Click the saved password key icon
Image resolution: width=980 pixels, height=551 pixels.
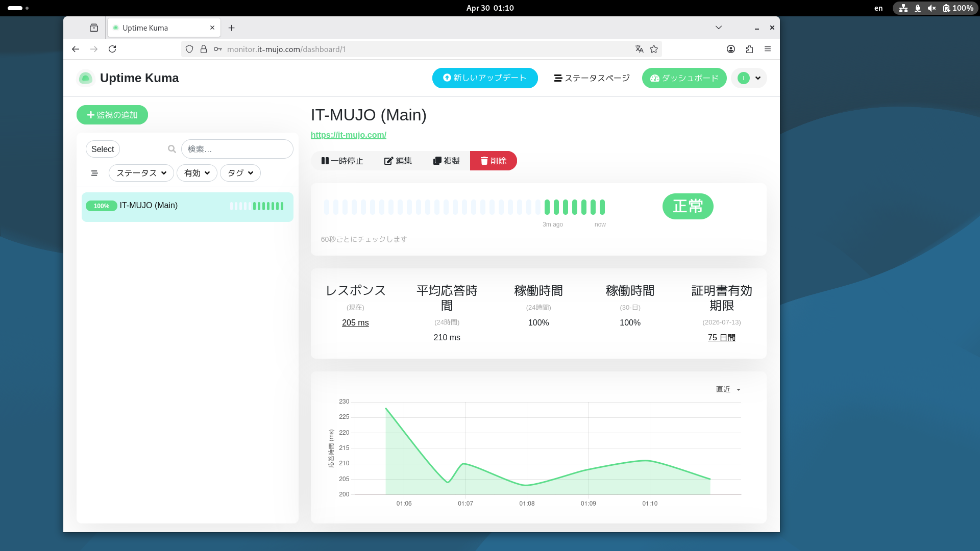click(x=218, y=49)
